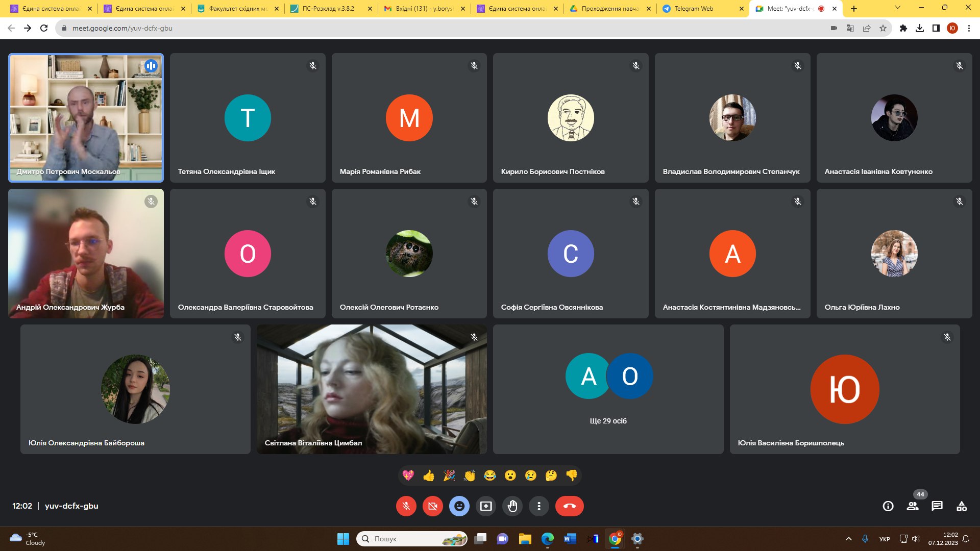The image size is (980, 551).
Task: Open meeting details info icon
Action: click(888, 506)
